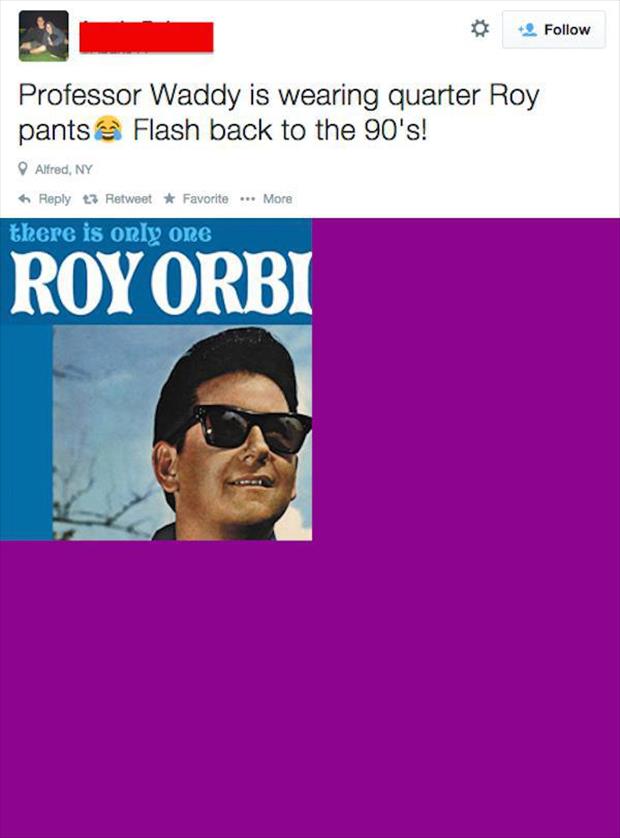Toggle the Favorite star icon
Viewport: 620px width, 838px height.
169,198
